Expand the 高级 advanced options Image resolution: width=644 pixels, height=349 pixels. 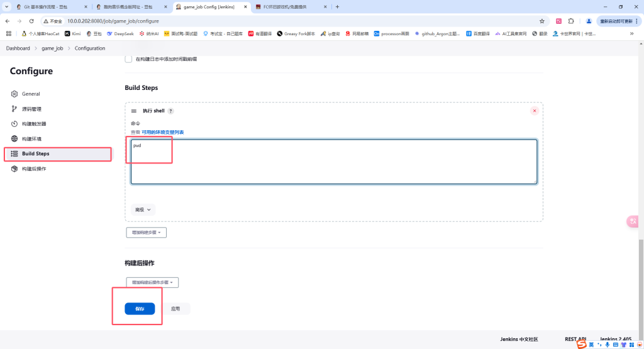(x=143, y=209)
